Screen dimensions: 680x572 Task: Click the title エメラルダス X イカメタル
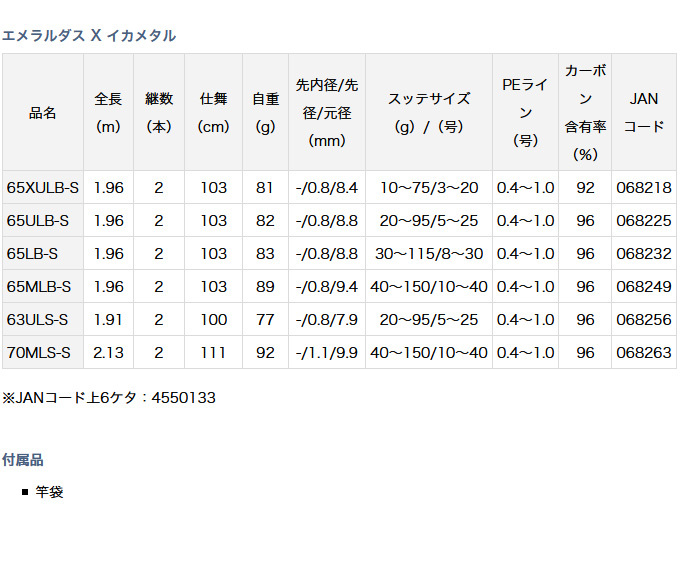click(89, 36)
